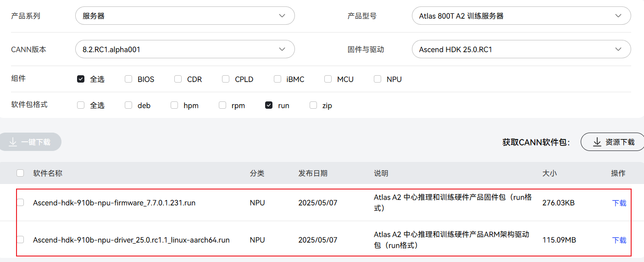Uncheck the 组件 全选 checkbox
This screenshot has width=644, height=262.
pos(81,79)
